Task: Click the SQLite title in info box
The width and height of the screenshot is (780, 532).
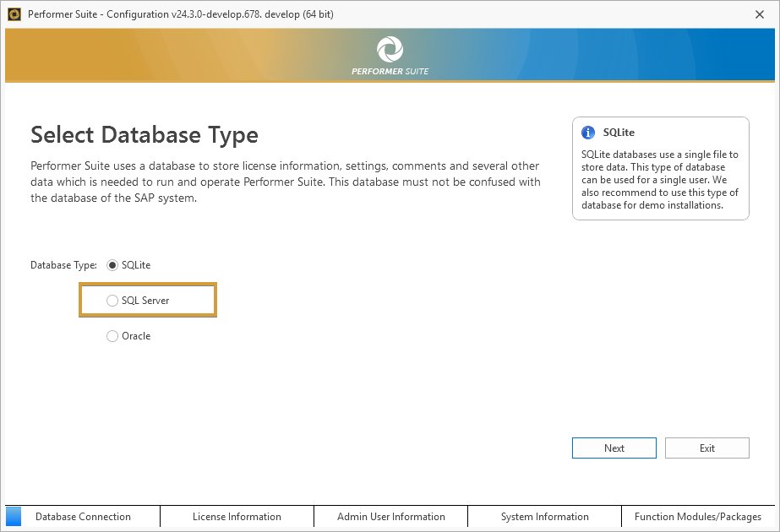Action: pyautogui.click(x=619, y=133)
